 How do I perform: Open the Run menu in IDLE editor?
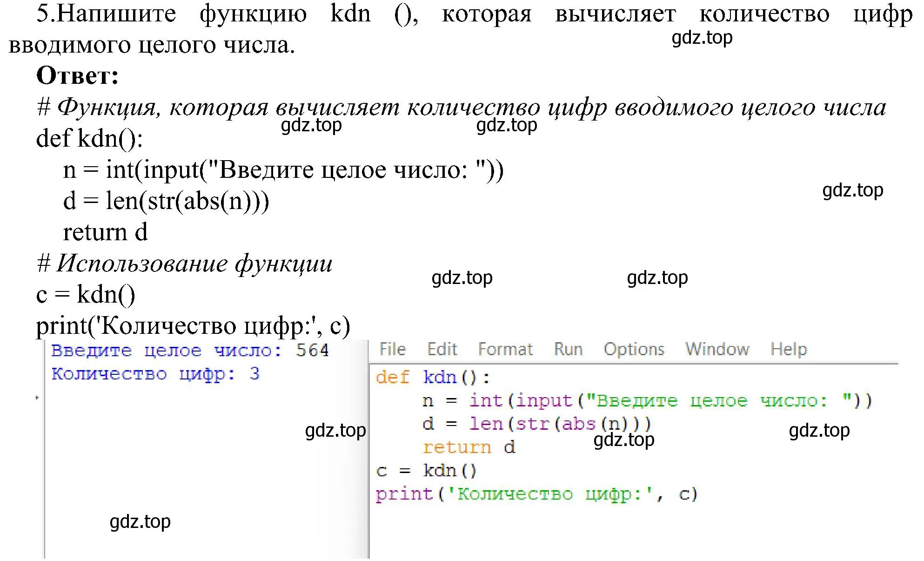pos(568,349)
